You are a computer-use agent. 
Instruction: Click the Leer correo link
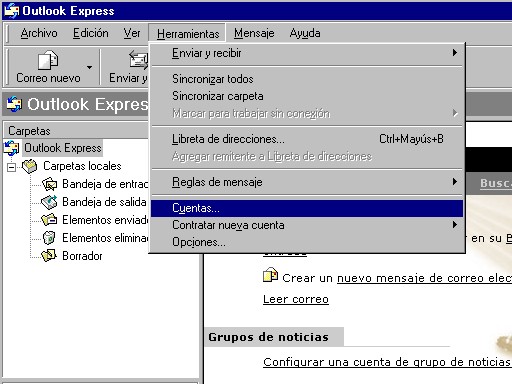tap(296, 299)
